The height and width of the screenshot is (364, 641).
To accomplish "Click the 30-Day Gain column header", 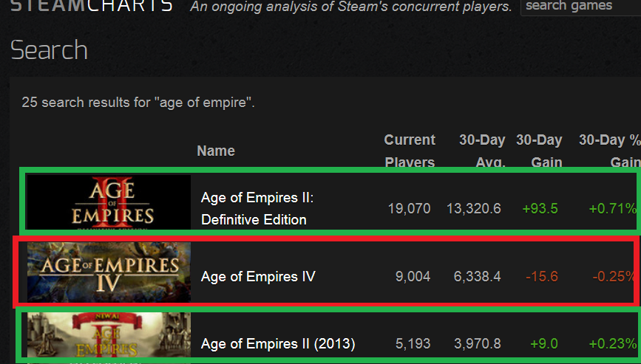I will click(539, 151).
